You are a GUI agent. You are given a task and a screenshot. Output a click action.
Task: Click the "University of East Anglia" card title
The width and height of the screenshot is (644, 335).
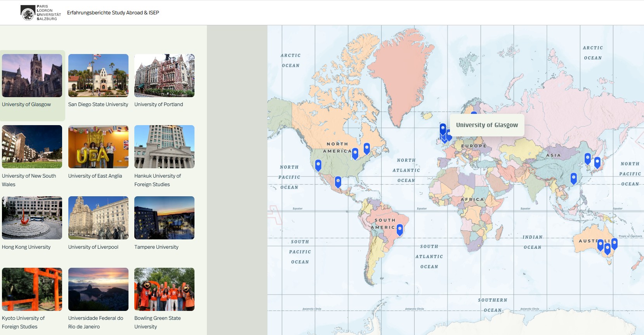pos(95,176)
